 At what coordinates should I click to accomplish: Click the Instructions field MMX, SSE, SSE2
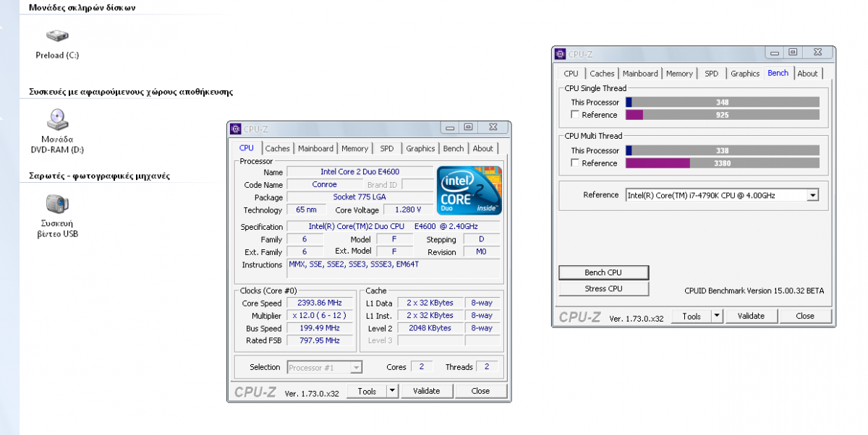pos(393,269)
